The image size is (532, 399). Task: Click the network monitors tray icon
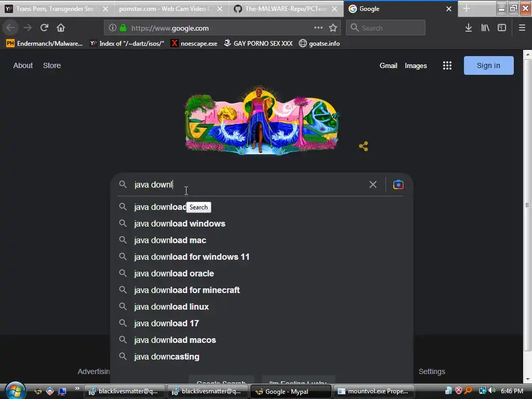pyautogui.click(x=482, y=391)
